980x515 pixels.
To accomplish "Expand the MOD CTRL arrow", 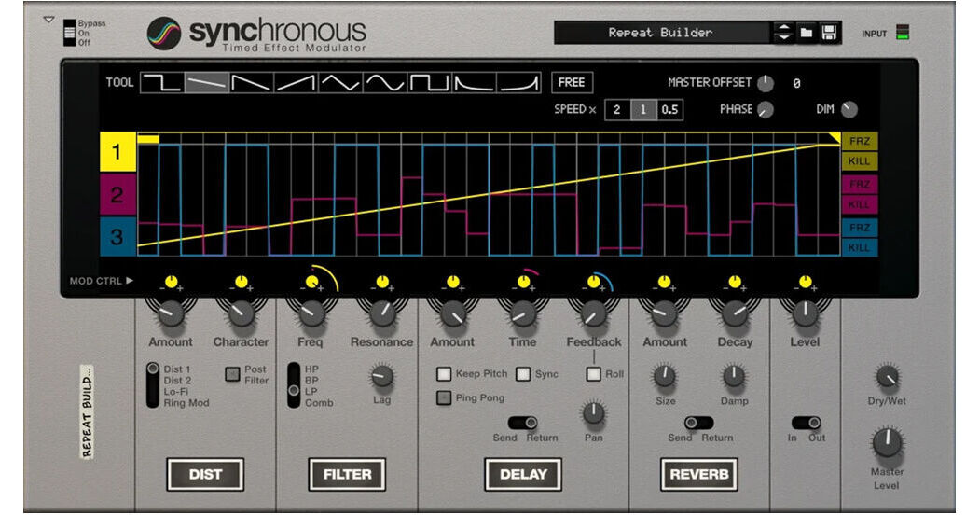I will coord(130,281).
